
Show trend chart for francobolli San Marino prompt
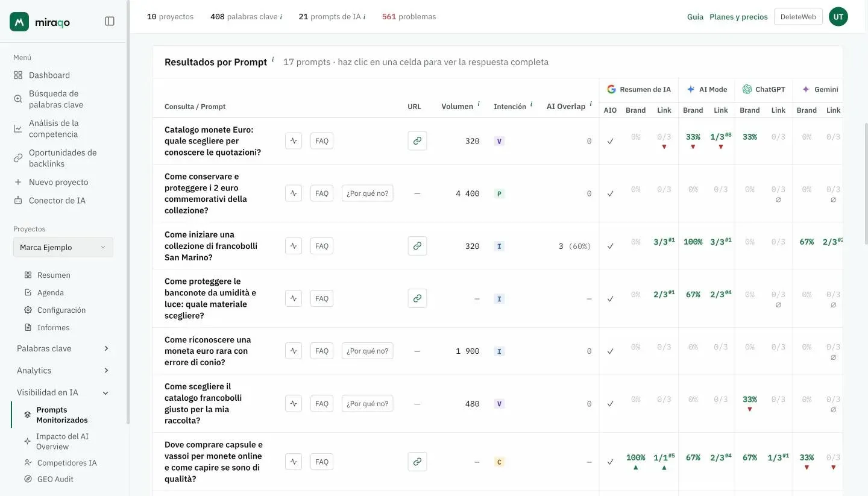point(294,246)
